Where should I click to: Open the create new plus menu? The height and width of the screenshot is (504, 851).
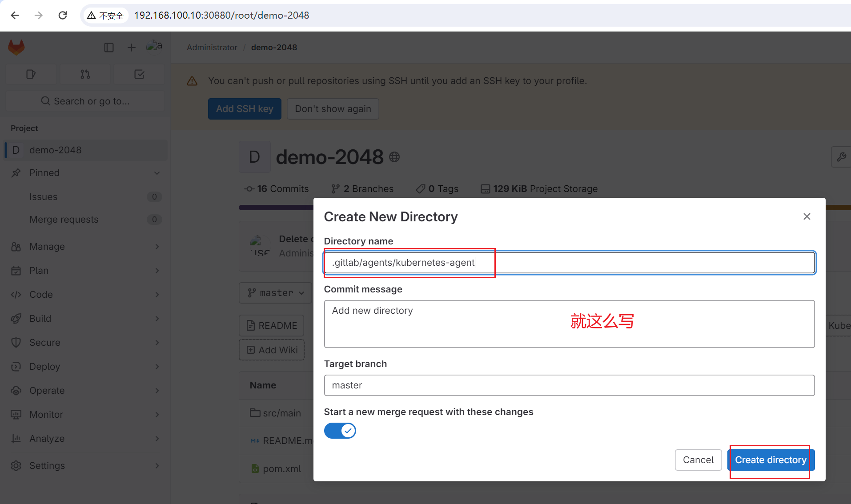(131, 48)
